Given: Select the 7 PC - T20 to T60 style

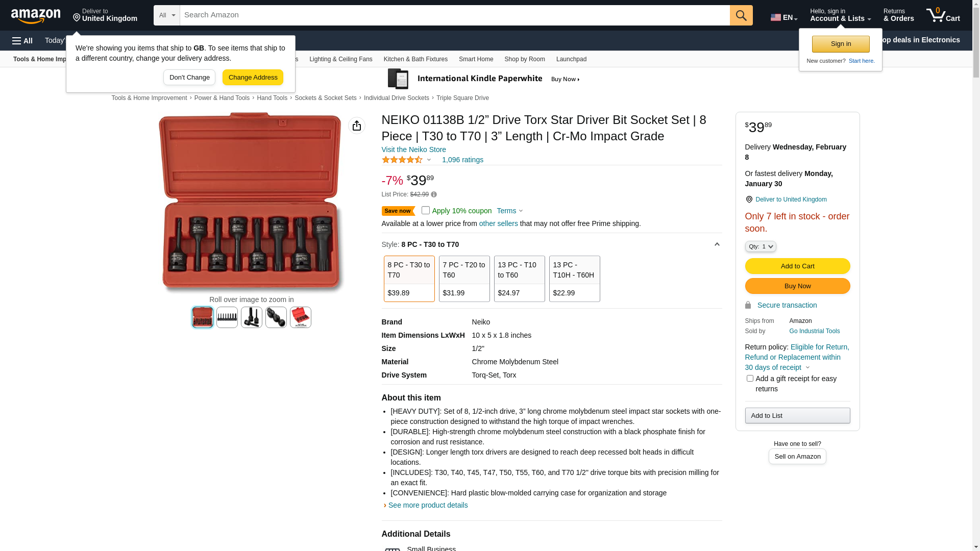Looking at the screenshot, I should [x=464, y=279].
